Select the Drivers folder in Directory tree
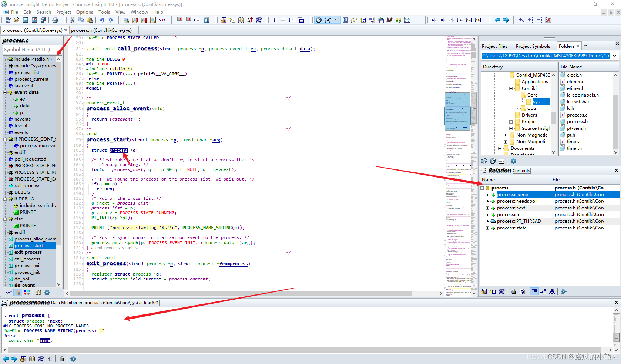The image size is (621, 364). 529,115
